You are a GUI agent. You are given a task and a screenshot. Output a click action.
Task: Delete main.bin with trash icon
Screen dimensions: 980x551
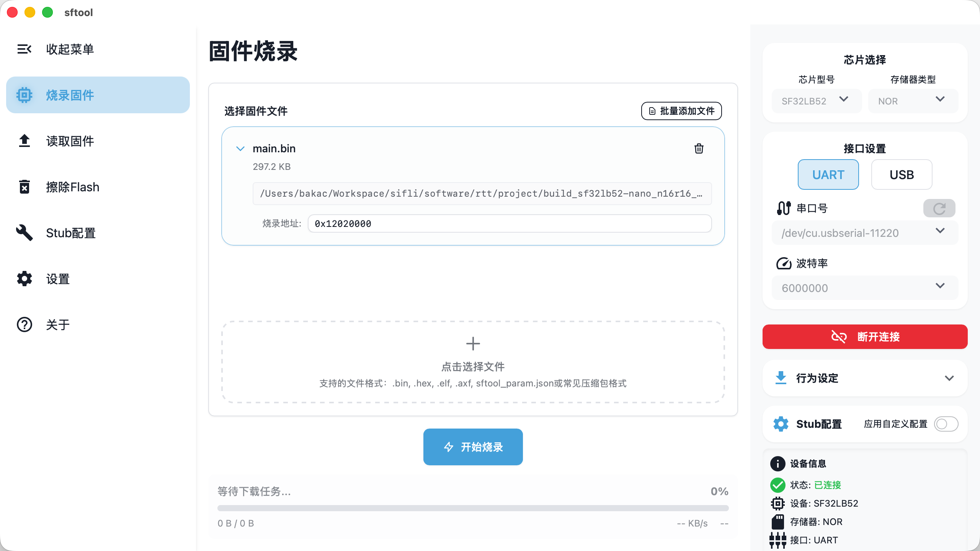pyautogui.click(x=699, y=148)
